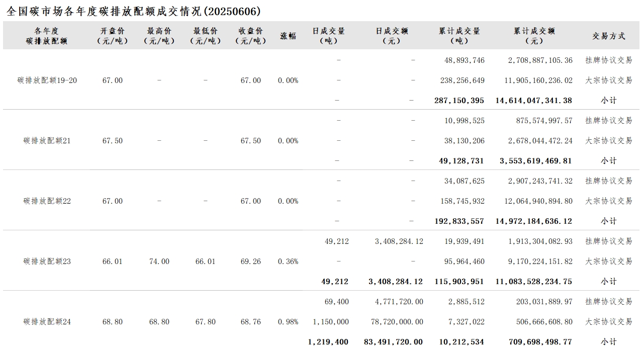Image resolution: width=644 pixels, height=350 pixels.
Task: Select the 碳排放配额22 row label
Action: [x=47, y=201]
